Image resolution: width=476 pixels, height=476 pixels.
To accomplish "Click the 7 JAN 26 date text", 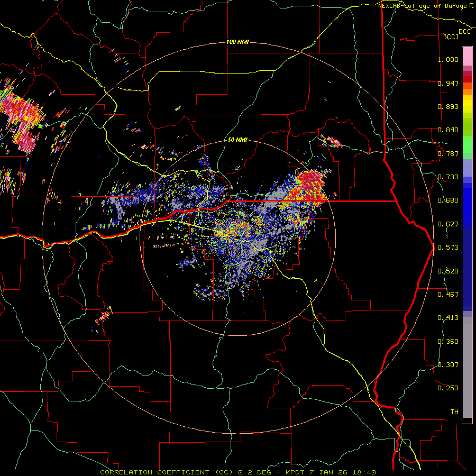I will pos(329,472).
